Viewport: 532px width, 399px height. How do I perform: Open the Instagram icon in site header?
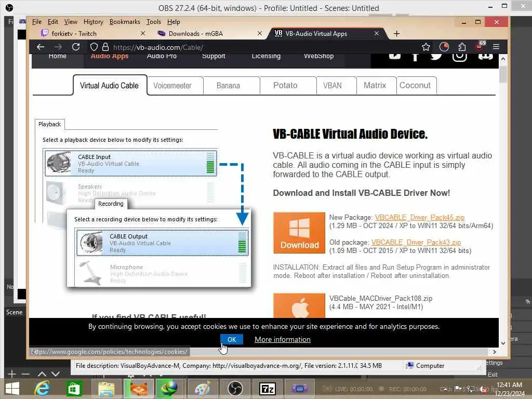point(459,57)
